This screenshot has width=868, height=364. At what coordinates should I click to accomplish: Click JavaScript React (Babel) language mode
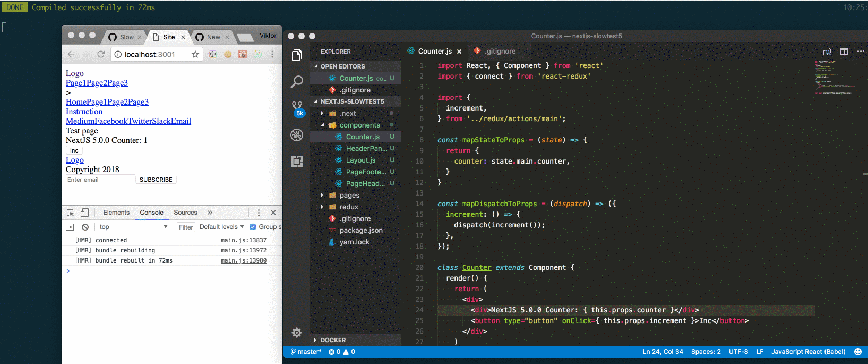[x=808, y=352]
